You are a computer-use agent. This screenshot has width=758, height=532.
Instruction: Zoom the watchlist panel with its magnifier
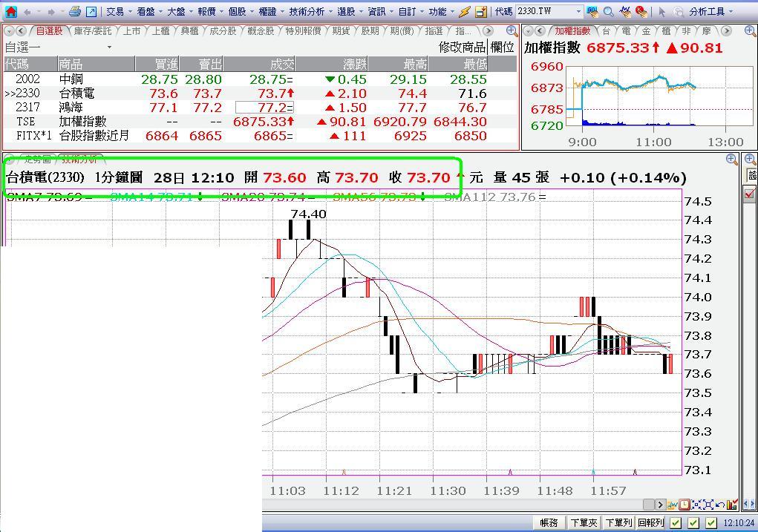[512, 31]
